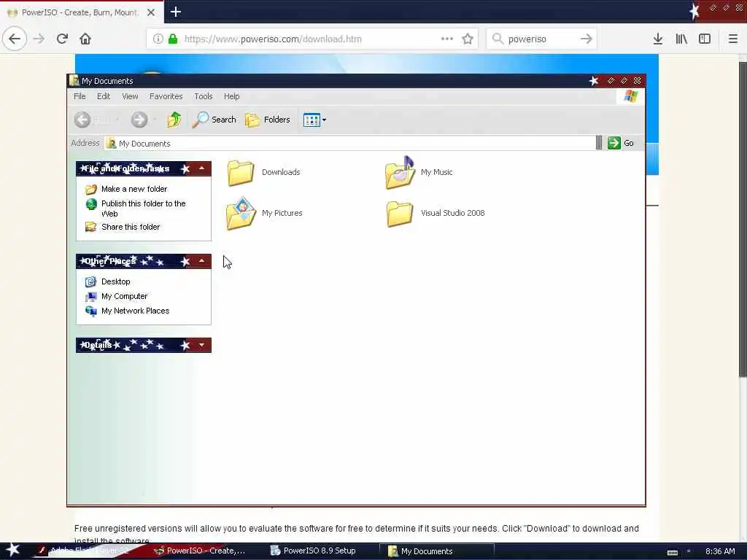
Task: Open page actions three-dot menu in Firefox
Action: tap(447, 39)
